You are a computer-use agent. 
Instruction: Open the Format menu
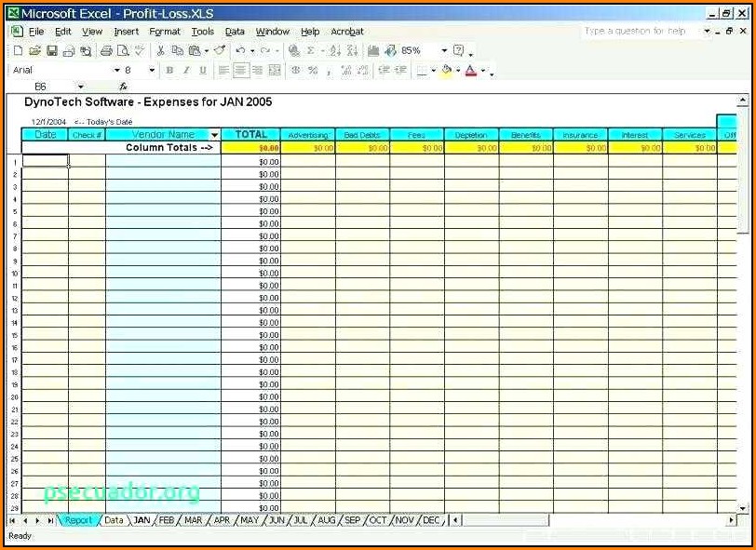click(165, 32)
